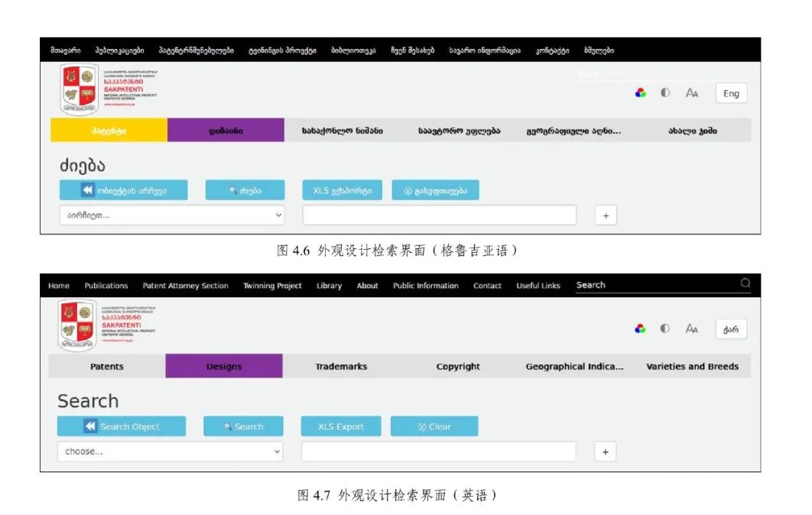The width and height of the screenshot is (812, 515).
Task: Open the Publications menu item
Action: coord(106,286)
